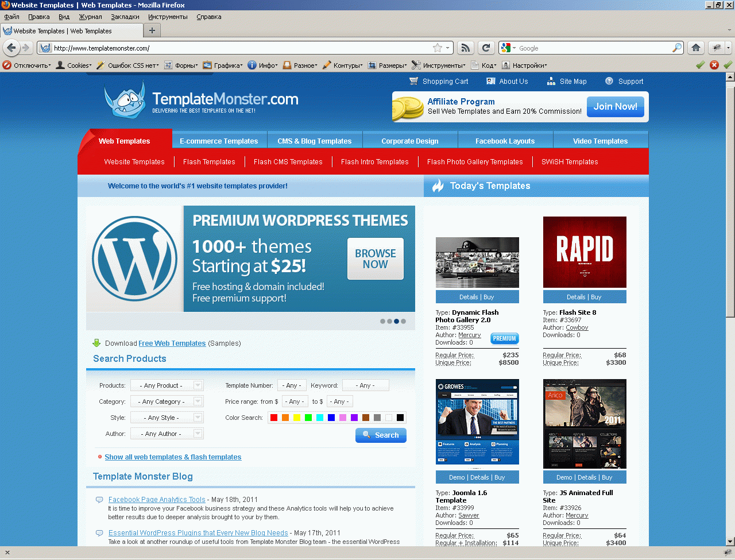Open the Отключить developer toolbar menu

click(x=27, y=65)
